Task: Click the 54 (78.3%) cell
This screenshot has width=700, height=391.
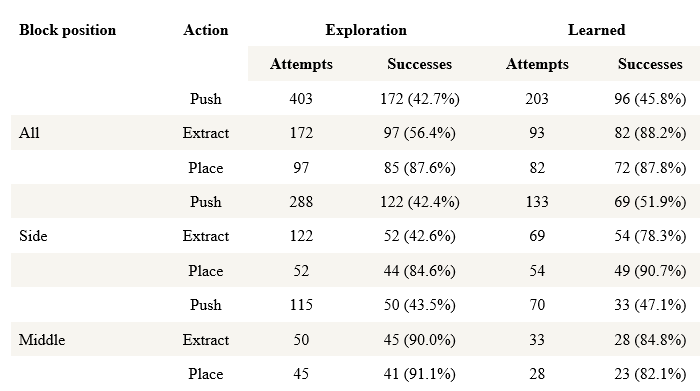Action: (x=650, y=236)
